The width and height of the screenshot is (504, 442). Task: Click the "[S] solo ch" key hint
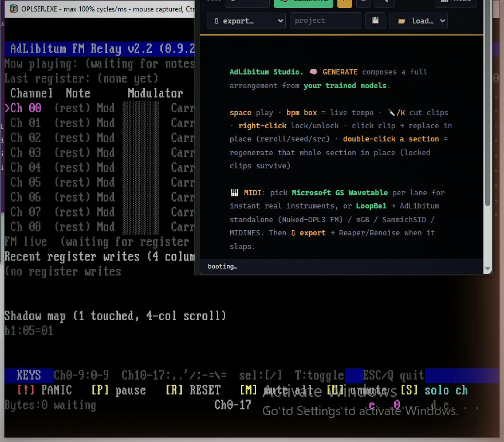434,390
